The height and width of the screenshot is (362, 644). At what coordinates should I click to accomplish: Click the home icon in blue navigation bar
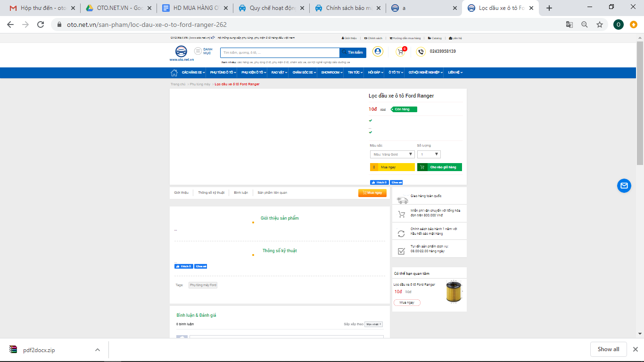click(x=174, y=73)
